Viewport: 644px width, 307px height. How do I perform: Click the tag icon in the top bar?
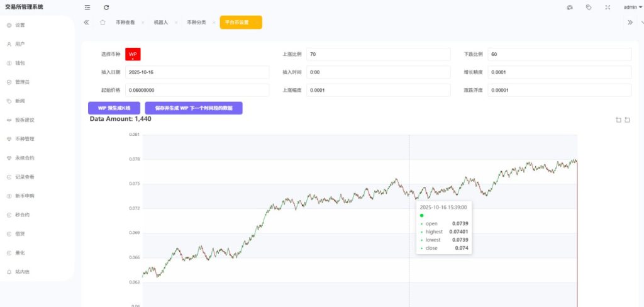(589, 8)
